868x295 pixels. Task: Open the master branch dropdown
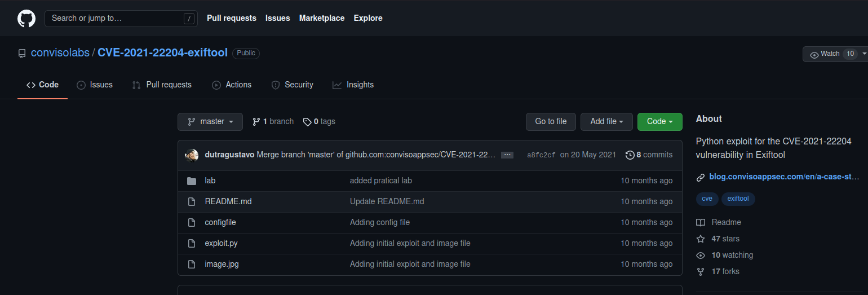click(x=210, y=122)
